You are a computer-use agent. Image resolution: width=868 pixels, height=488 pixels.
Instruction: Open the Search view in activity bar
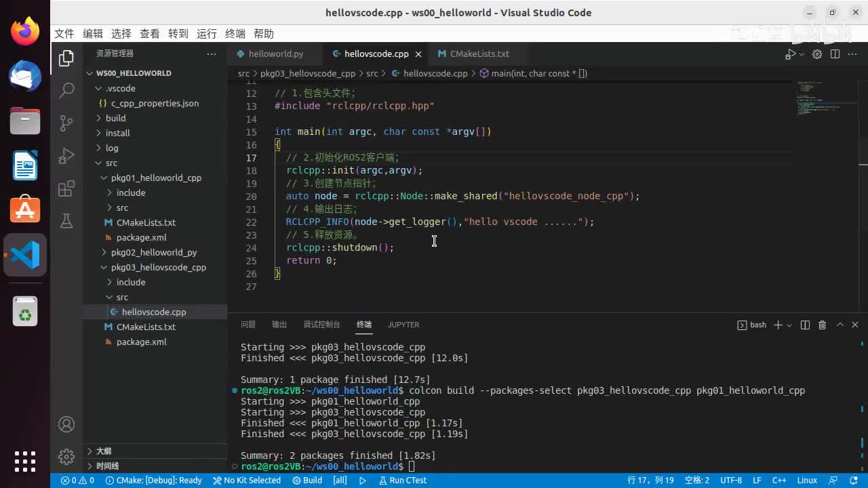[66, 90]
